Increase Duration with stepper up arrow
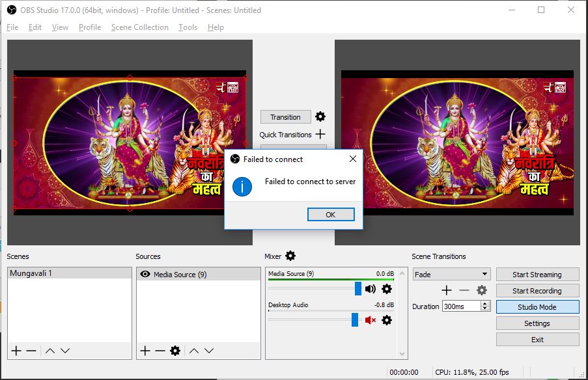Screen dimensions: 588x380 tap(485, 304)
